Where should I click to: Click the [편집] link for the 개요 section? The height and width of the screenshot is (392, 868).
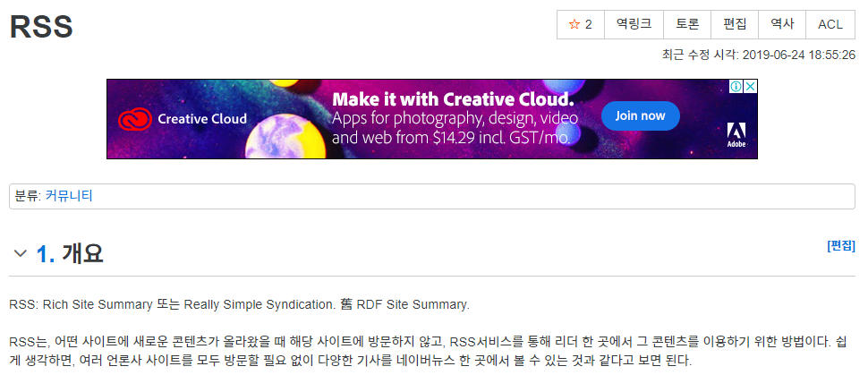[841, 246]
